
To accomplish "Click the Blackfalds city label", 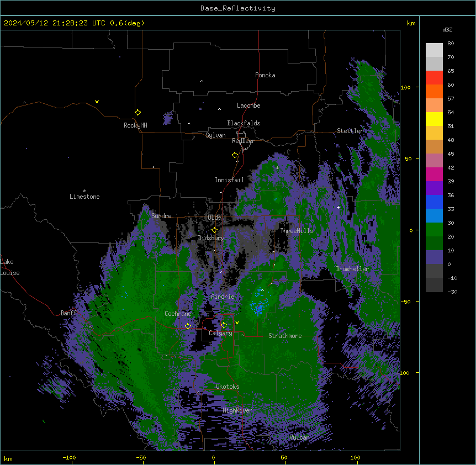I will click(x=244, y=123).
